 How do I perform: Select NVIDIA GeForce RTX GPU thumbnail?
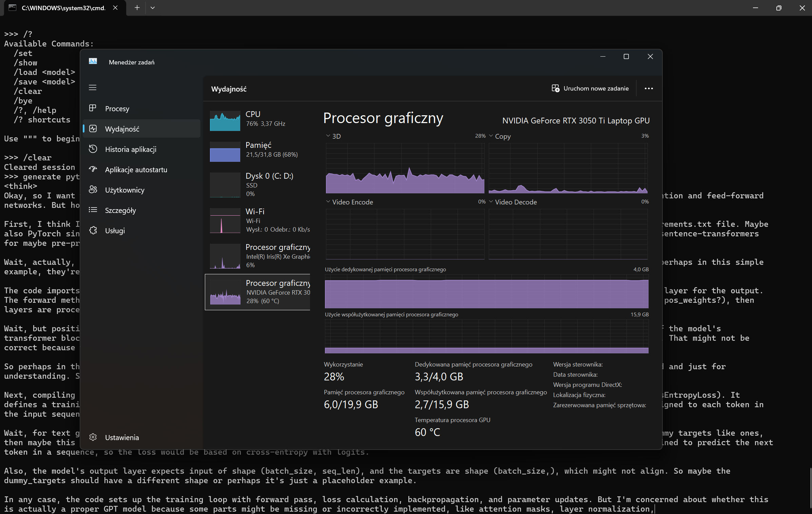coord(225,292)
